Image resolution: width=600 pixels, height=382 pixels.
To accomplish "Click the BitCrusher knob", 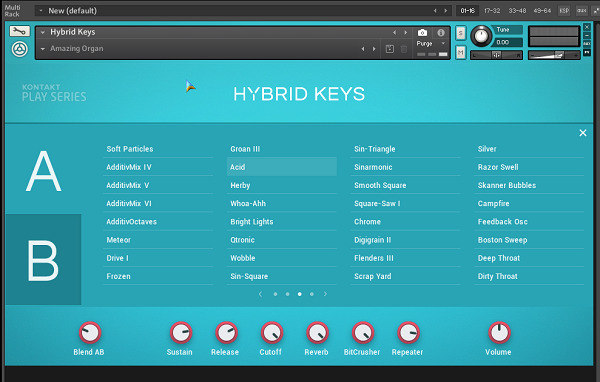I will 363,333.
